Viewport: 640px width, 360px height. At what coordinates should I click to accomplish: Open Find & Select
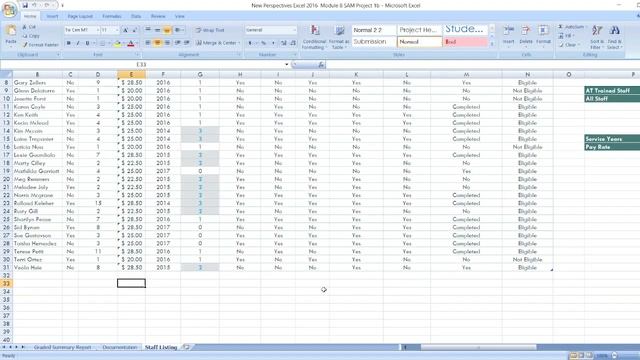coord(614,37)
